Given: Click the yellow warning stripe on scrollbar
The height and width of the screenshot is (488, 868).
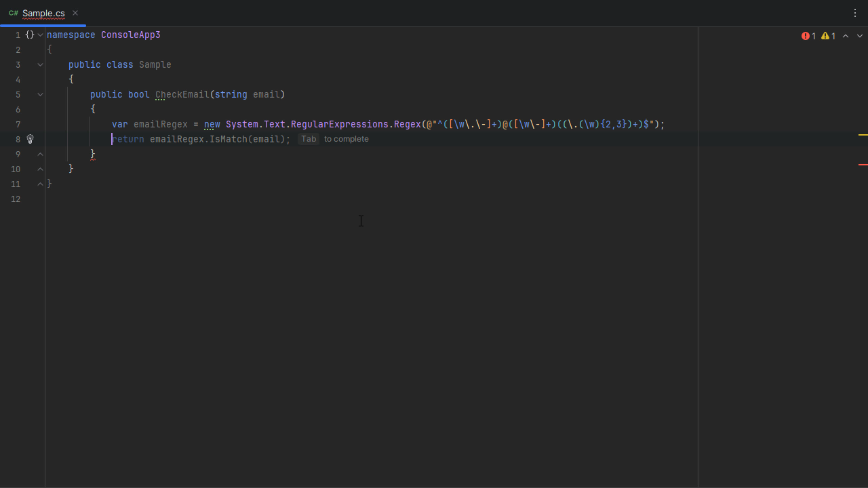Looking at the screenshot, I should pos(863,135).
